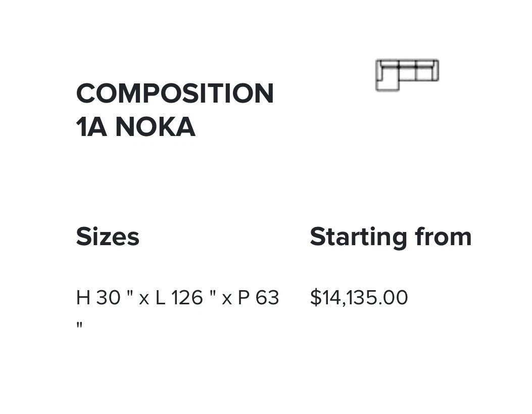This screenshot has width=532, height=414.
Task: Click the "Sizes" heading
Action: click(108, 237)
